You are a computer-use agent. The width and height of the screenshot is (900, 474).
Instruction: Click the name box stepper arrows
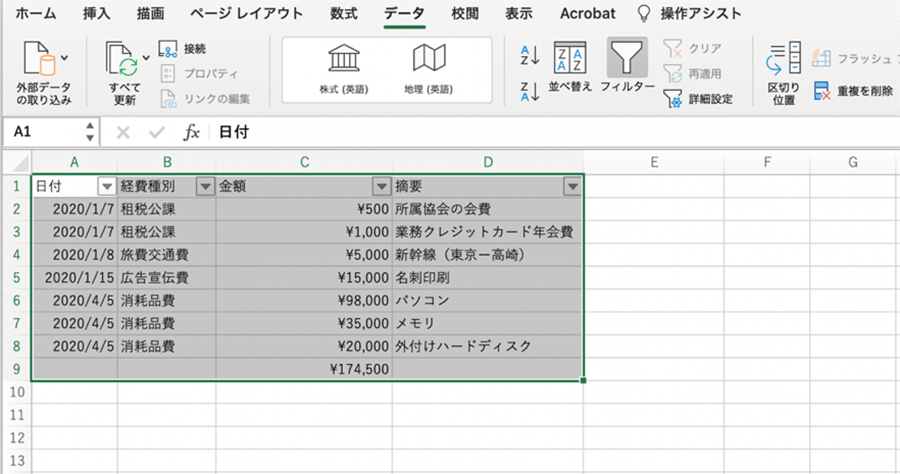[x=89, y=132]
